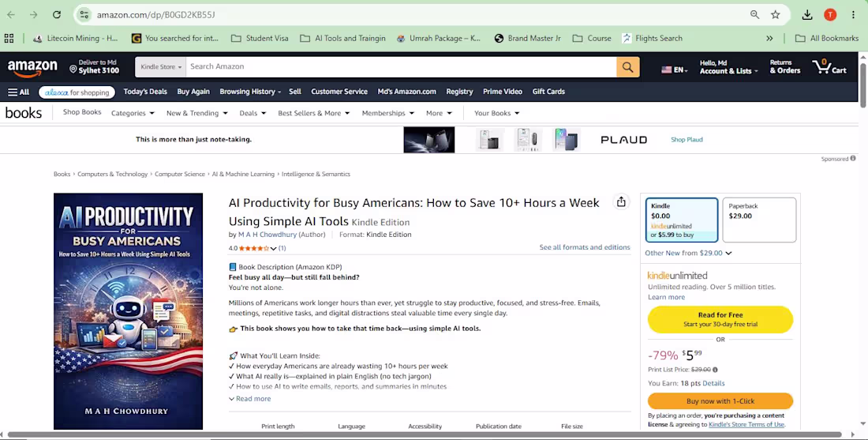Open the book cover image
Viewport: 868px width, 440px height.
coord(128,311)
